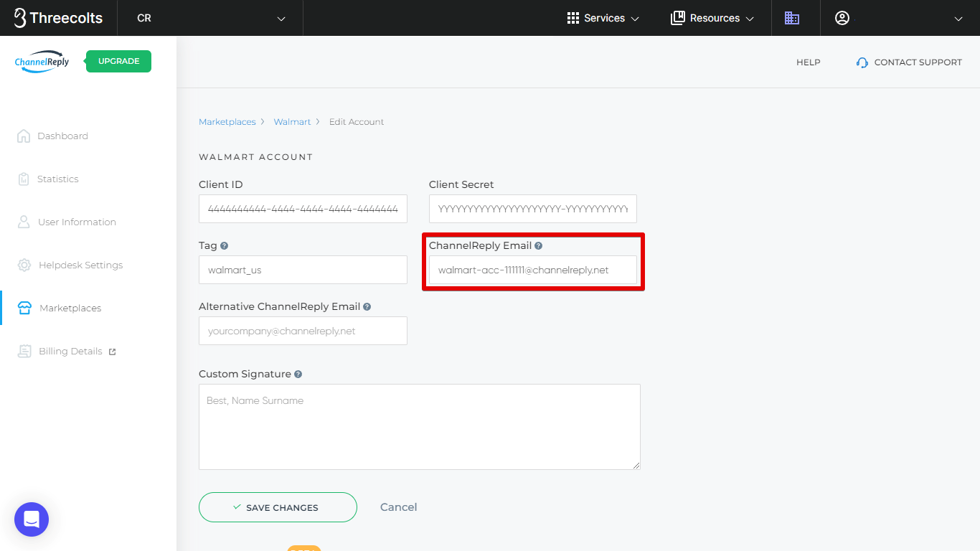Open the Services menu
The image size is (980, 551).
click(x=603, y=18)
